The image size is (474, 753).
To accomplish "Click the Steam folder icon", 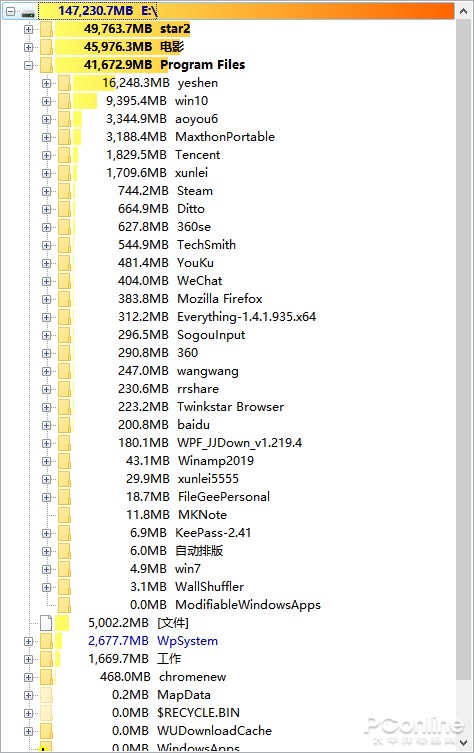I will tap(64, 191).
